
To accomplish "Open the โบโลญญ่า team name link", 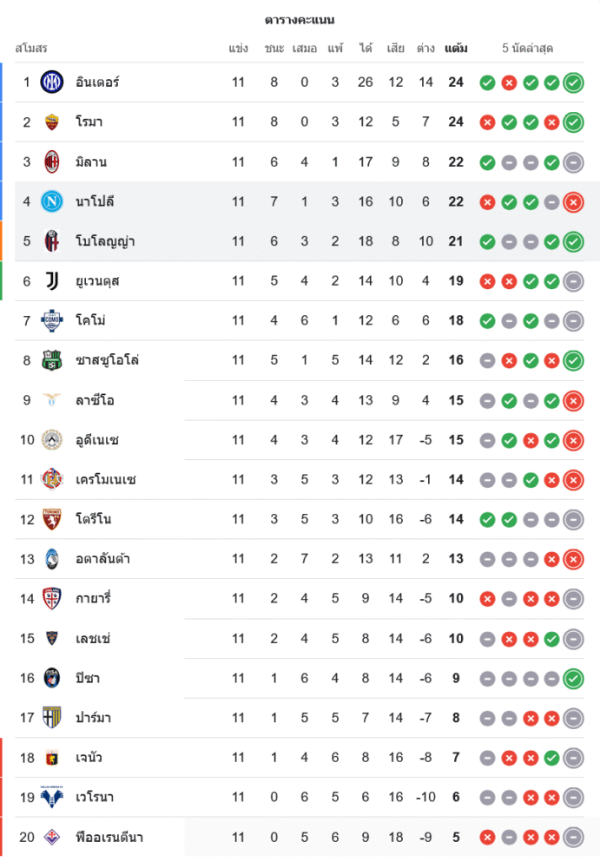I will coord(105,241).
